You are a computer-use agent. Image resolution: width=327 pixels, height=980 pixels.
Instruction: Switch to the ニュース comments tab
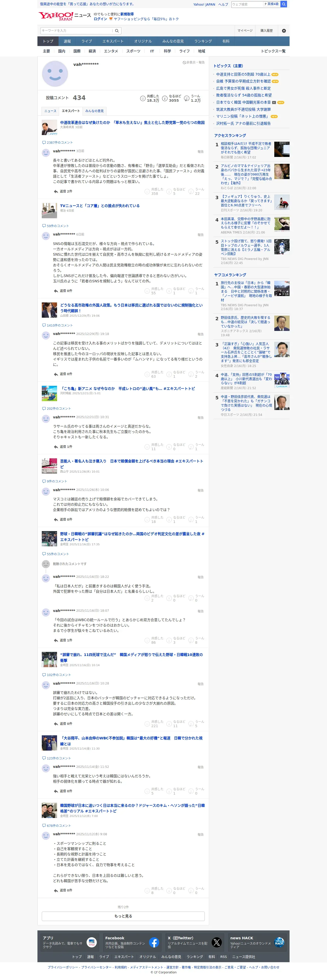coord(50,111)
